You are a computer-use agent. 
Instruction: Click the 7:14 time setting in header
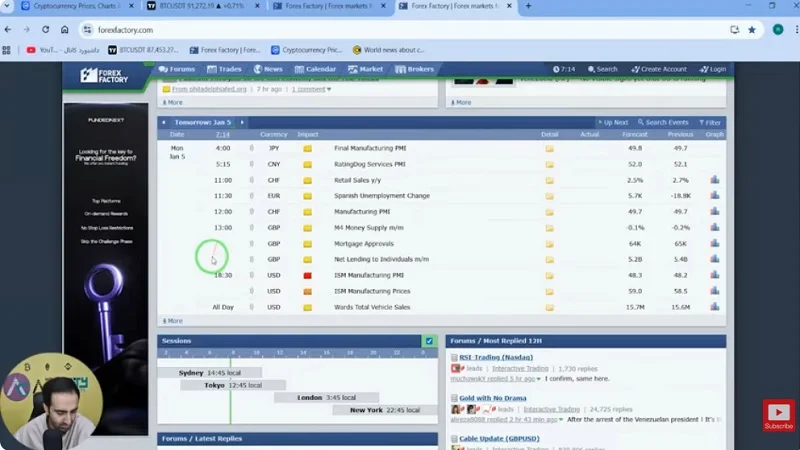coord(563,69)
